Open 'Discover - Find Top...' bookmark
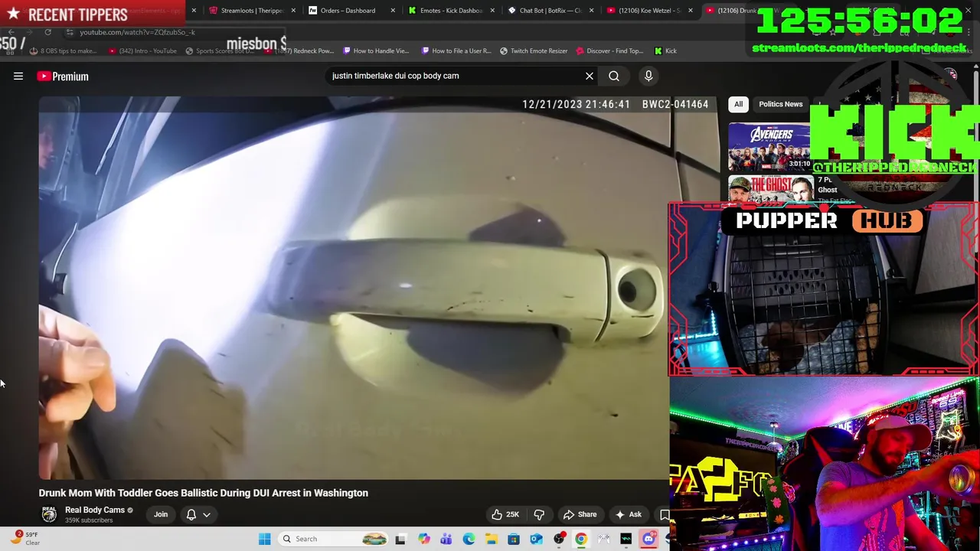This screenshot has width=980, height=551. (609, 51)
